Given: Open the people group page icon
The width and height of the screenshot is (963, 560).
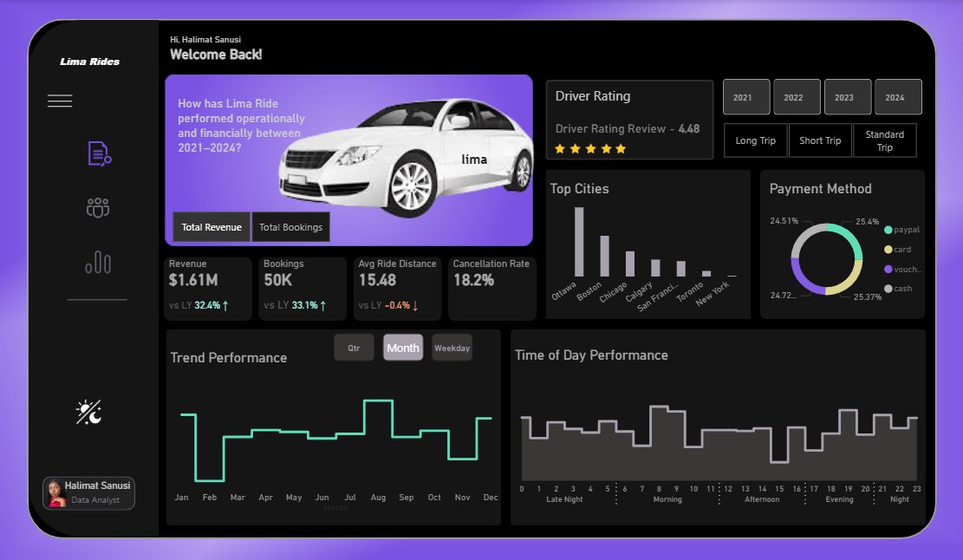Looking at the screenshot, I should [x=98, y=208].
